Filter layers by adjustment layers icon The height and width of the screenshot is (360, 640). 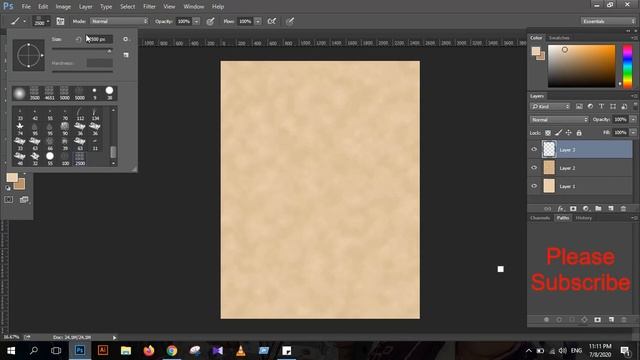tap(590, 107)
